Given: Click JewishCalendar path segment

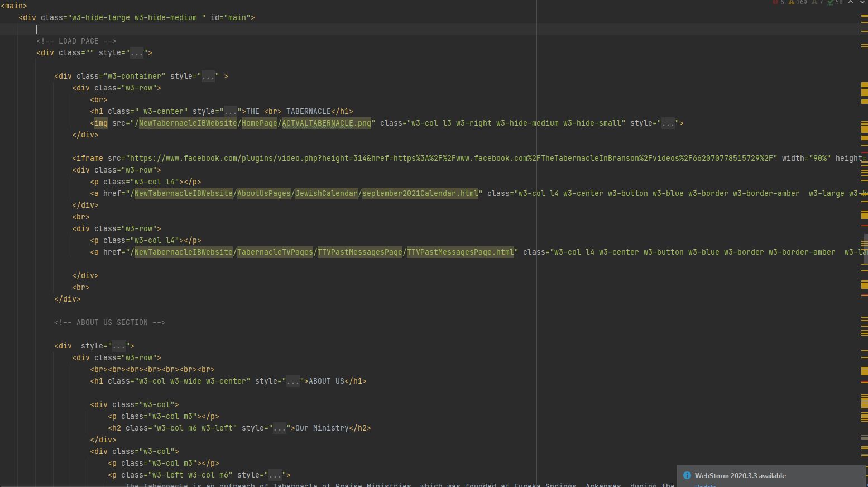Looking at the screenshot, I should [327, 194].
